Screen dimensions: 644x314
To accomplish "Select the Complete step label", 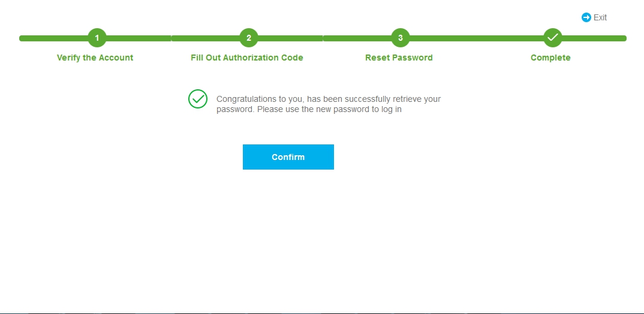I will point(550,58).
